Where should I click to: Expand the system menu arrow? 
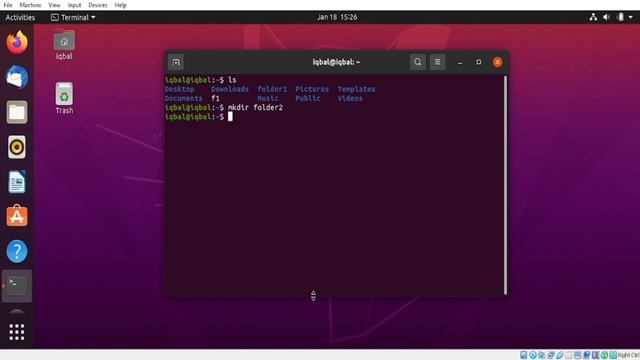pos(631,17)
